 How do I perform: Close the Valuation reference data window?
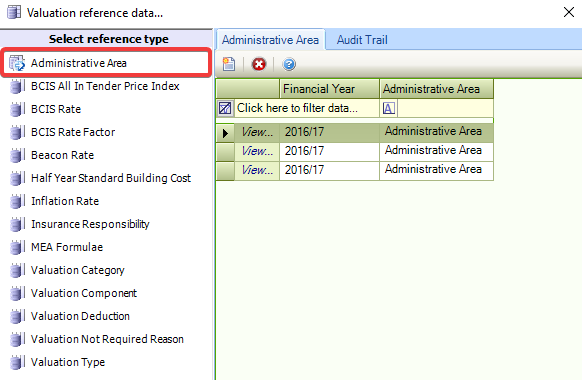tap(569, 12)
